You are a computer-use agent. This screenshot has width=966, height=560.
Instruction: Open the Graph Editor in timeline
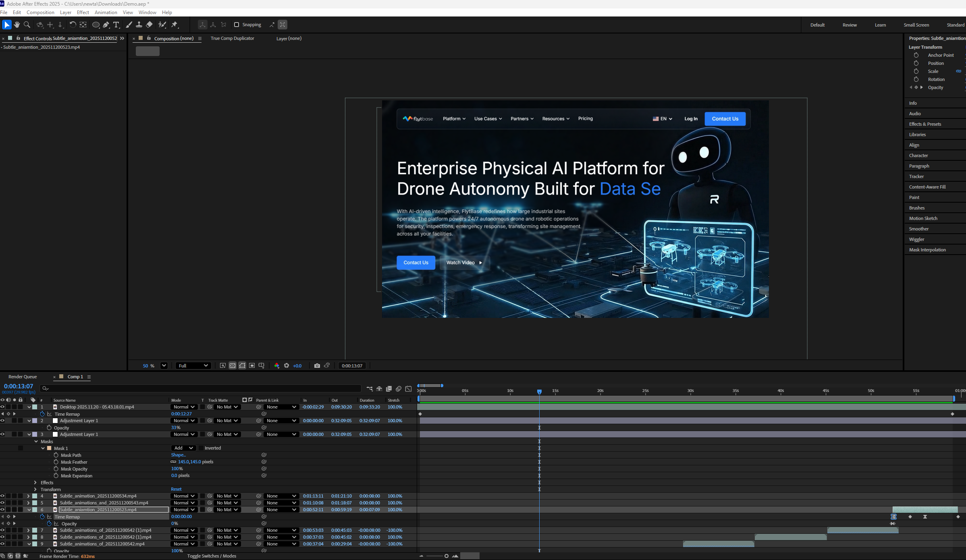408,389
